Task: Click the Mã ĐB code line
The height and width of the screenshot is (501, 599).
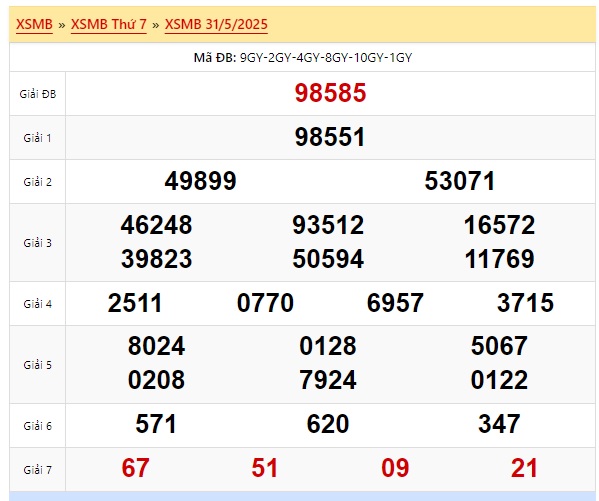Action: coord(303,58)
